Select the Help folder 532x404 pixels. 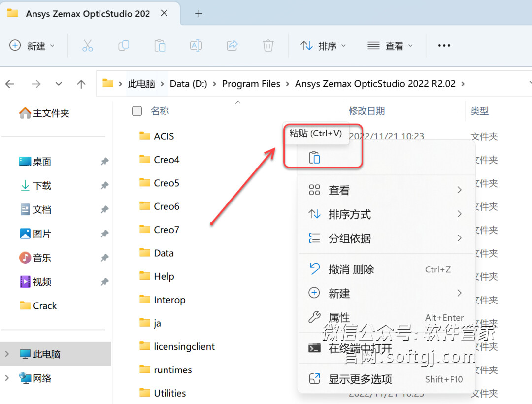pyautogui.click(x=157, y=276)
